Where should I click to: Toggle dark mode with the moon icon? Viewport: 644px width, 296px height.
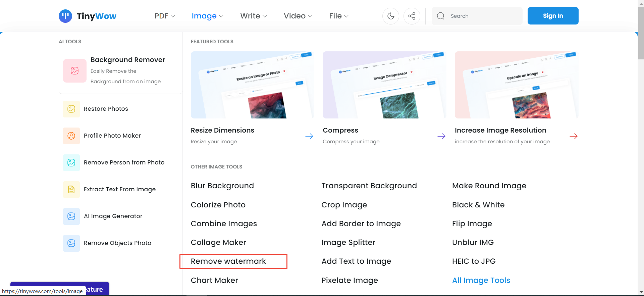click(391, 16)
